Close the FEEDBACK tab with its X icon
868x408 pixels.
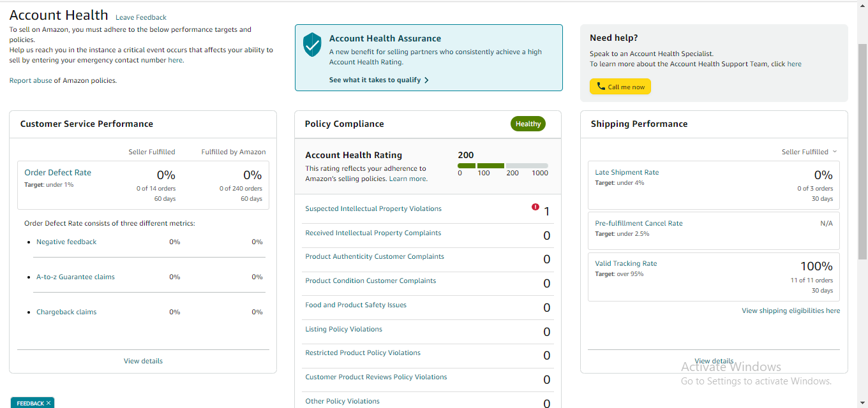tap(49, 403)
